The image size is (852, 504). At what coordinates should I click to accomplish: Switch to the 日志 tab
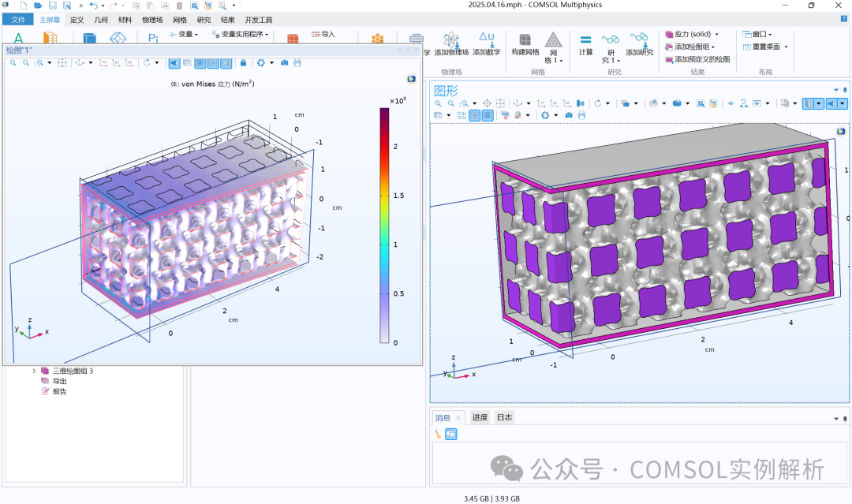[x=505, y=417]
